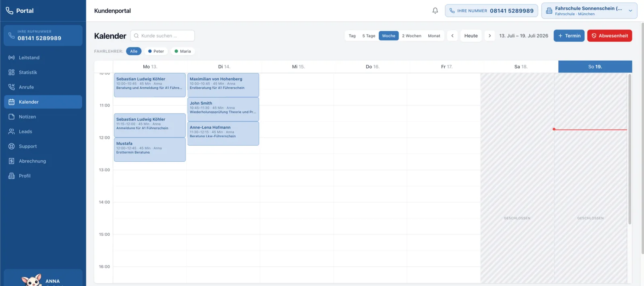Click Do 16. column header

pos(372,67)
